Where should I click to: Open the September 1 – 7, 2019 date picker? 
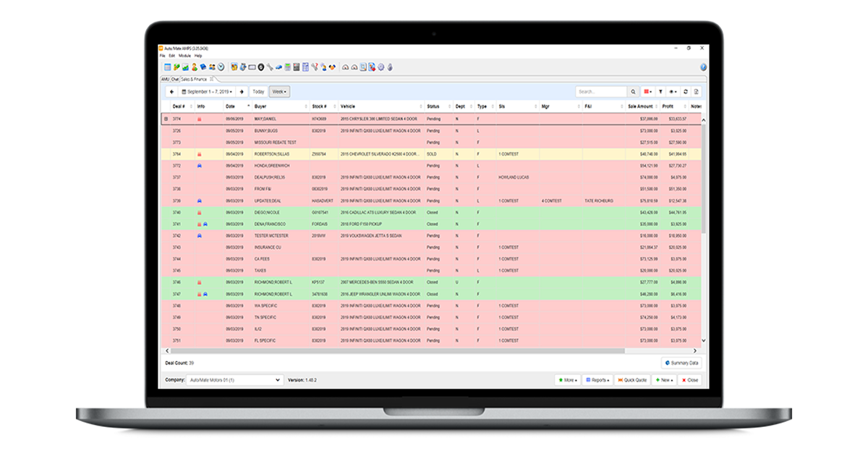click(x=207, y=92)
